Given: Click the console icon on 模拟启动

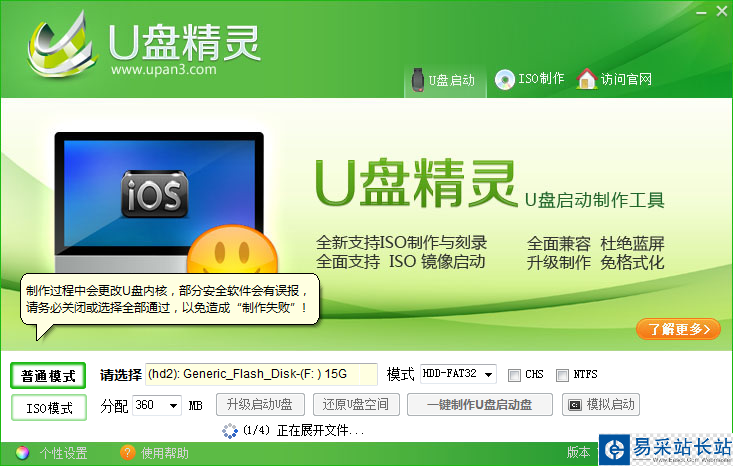Looking at the screenshot, I should pyautogui.click(x=575, y=405).
